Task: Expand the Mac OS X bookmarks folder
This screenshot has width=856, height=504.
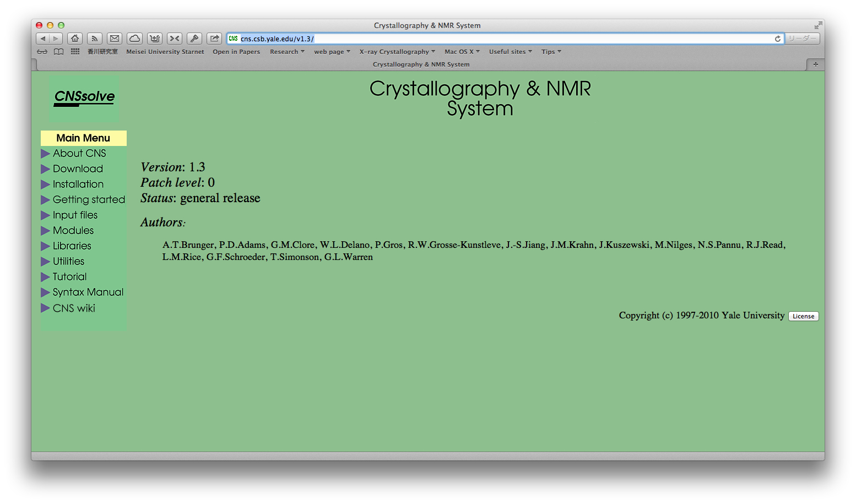Action: click(462, 52)
